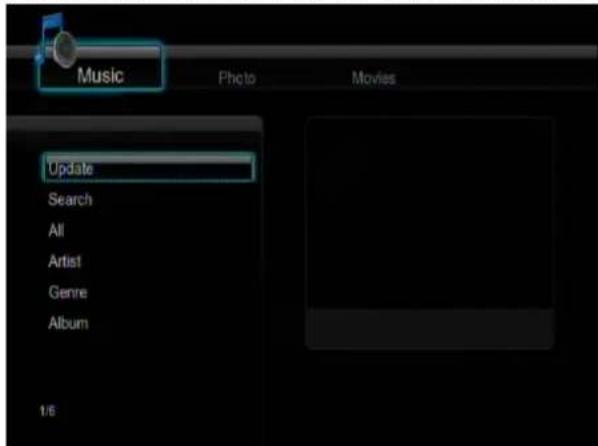Click the music note speaker icon
This screenshot has height=446, width=598.
click(56, 41)
